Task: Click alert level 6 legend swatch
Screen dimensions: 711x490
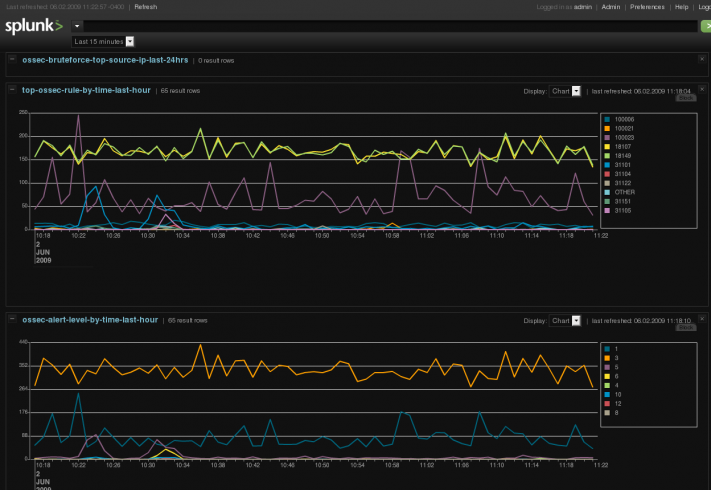Action: pyautogui.click(x=607, y=376)
